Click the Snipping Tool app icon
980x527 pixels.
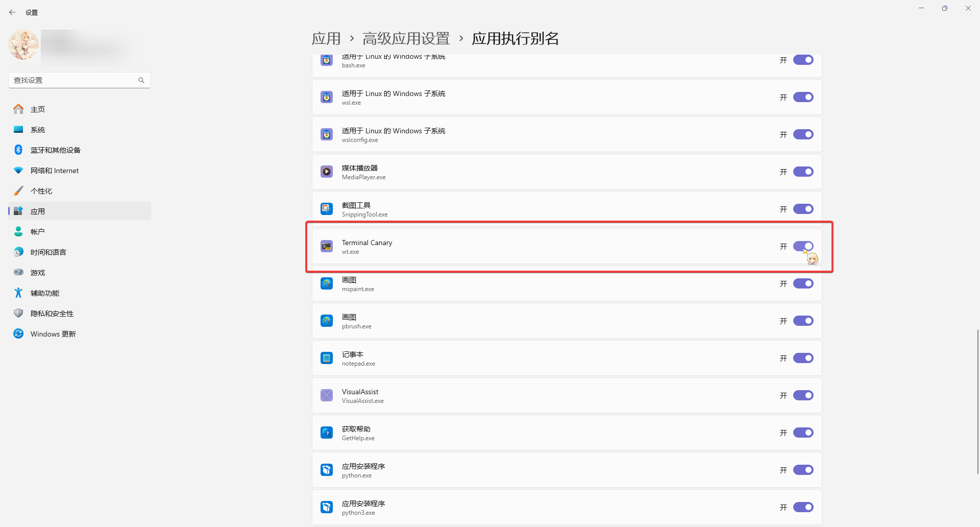point(327,209)
